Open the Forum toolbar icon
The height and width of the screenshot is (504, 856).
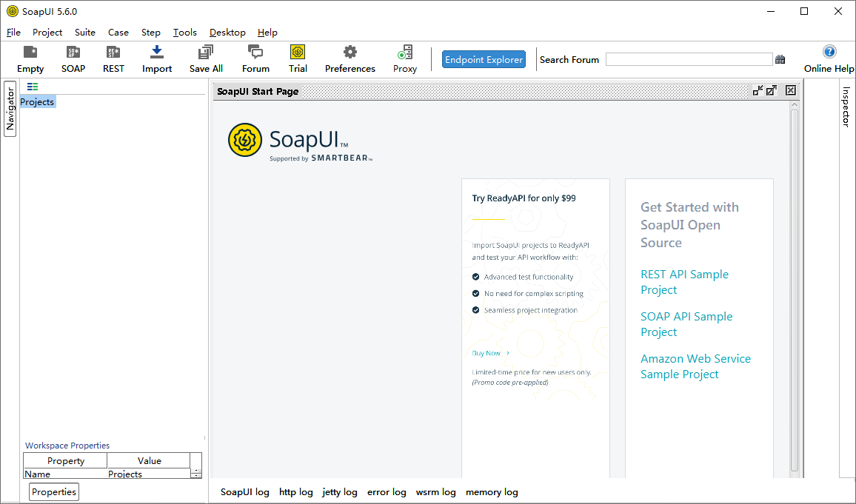(x=255, y=59)
